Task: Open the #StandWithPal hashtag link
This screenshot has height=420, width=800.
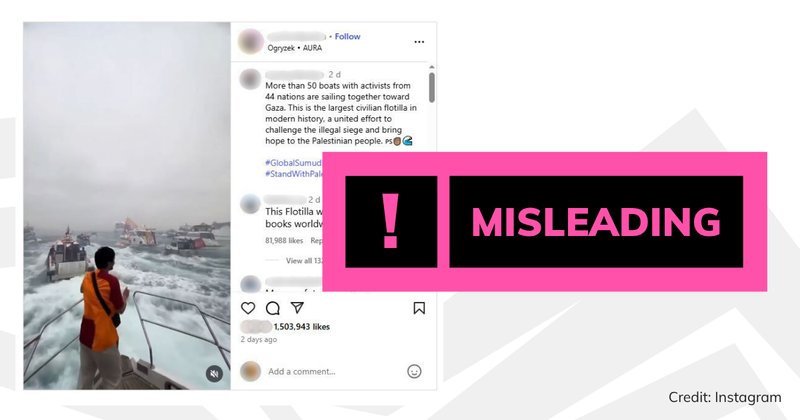Action: click(x=294, y=174)
